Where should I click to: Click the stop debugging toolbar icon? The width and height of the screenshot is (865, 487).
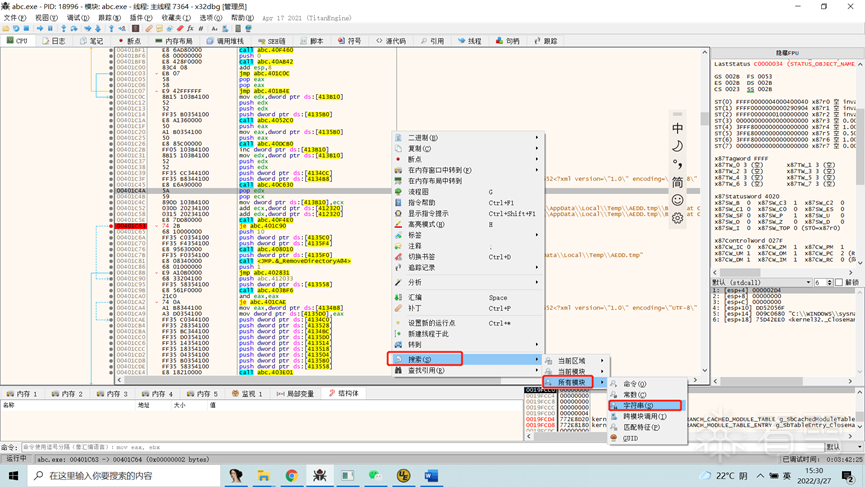click(26, 28)
